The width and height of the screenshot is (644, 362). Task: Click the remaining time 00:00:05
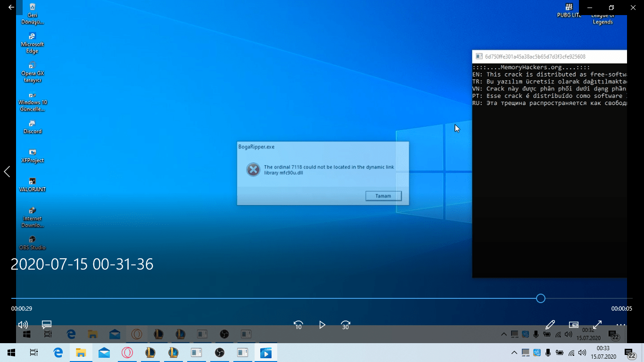(622, 309)
